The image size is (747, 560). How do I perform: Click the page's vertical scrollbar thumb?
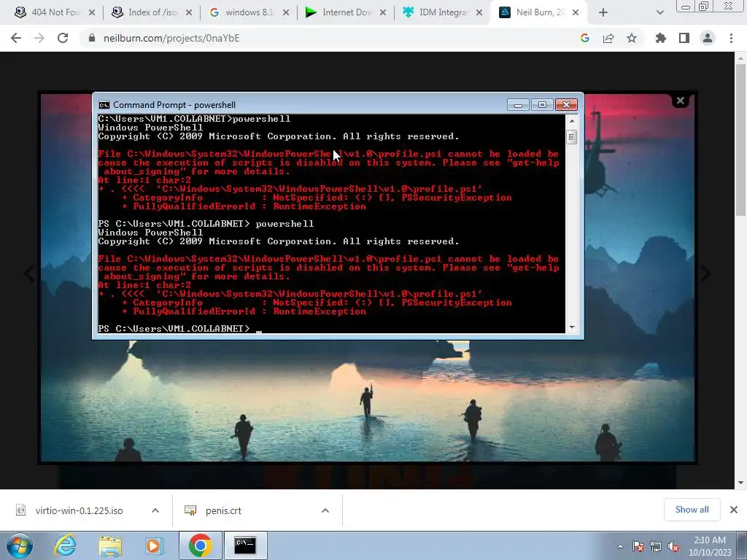(740, 139)
